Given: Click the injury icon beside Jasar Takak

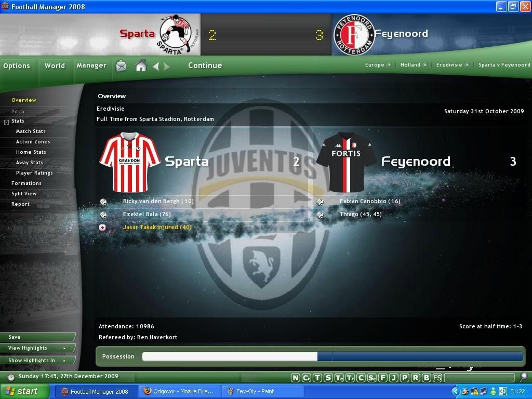Looking at the screenshot, I should [x=102, y=228].
